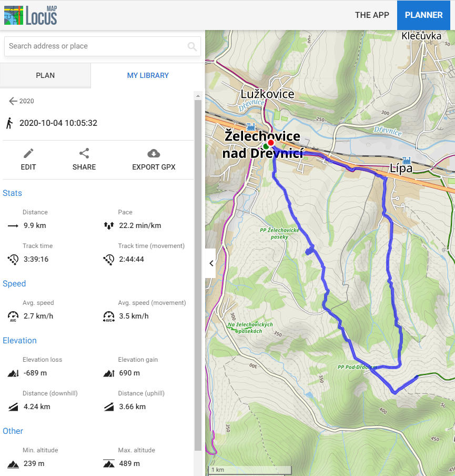Click the Locus Map logo

coord(31,15)
